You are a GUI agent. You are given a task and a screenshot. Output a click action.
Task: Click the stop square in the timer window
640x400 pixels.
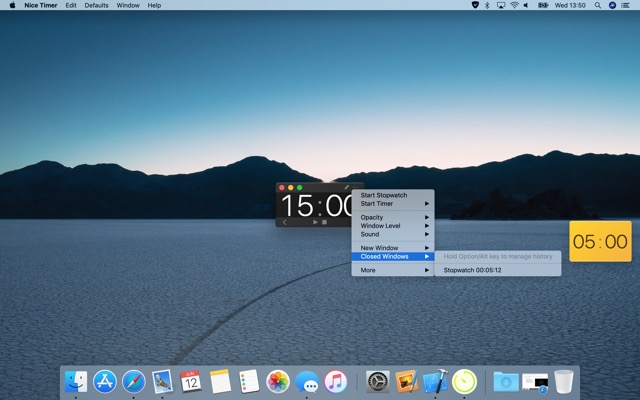tap(324, 222)
